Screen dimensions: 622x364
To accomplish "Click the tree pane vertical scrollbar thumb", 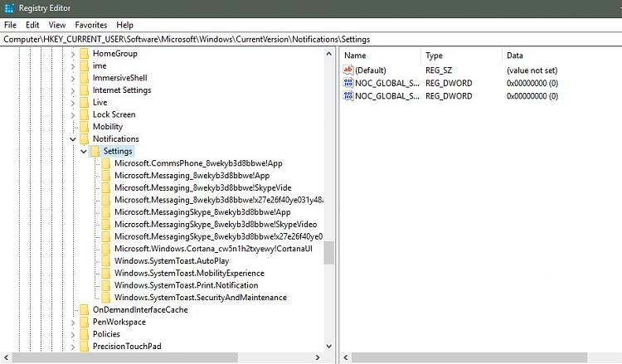I will click(x=329, y=253).
